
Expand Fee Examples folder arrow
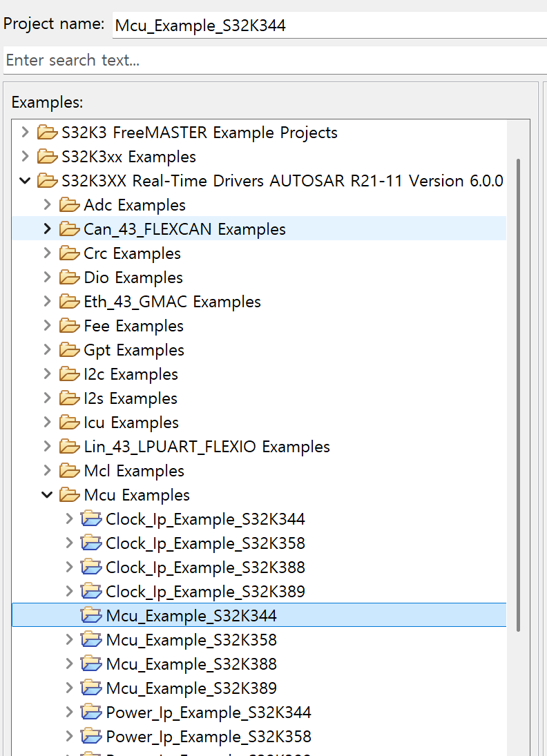(x=47, y=325)
